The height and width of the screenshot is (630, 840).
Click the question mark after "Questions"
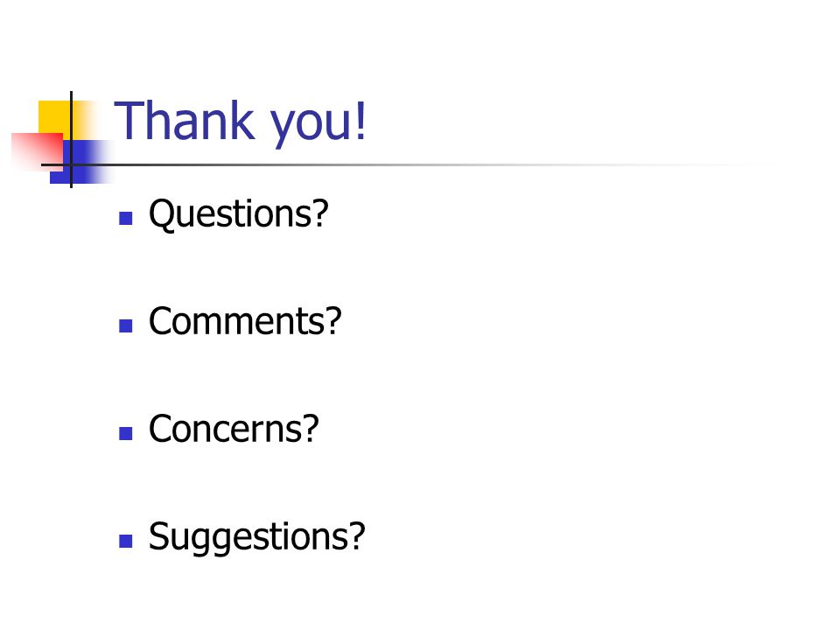(x=319, y=213)
